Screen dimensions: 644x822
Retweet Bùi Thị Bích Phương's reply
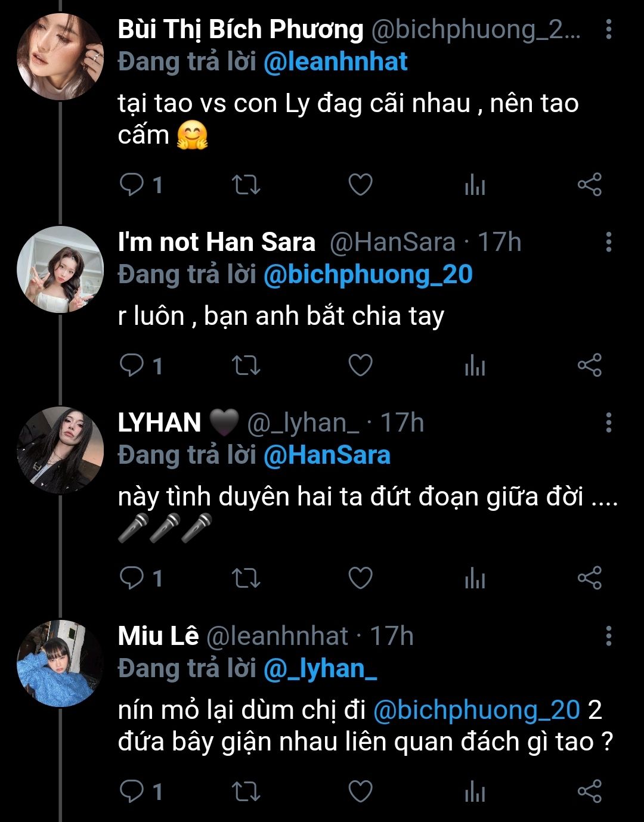coord(246,185)
